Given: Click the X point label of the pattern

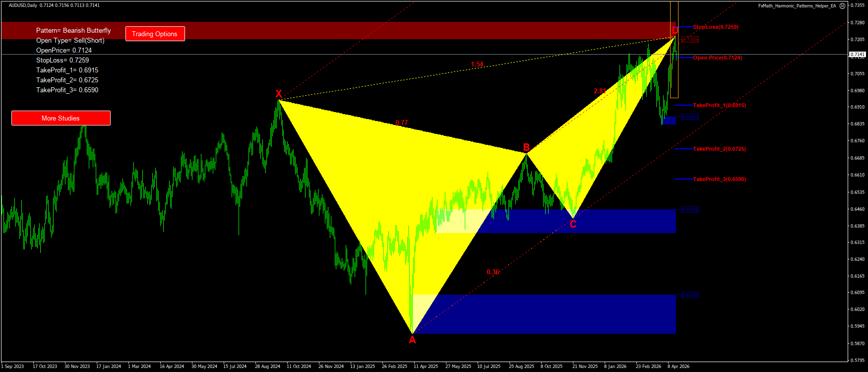Looking at the screenshot, I should [x=279, y=94].
